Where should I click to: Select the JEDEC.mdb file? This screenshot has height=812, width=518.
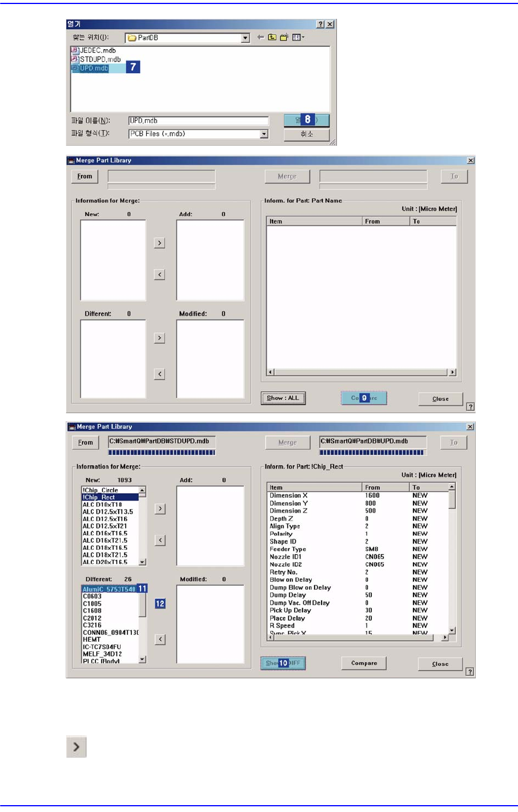point(94,50)
